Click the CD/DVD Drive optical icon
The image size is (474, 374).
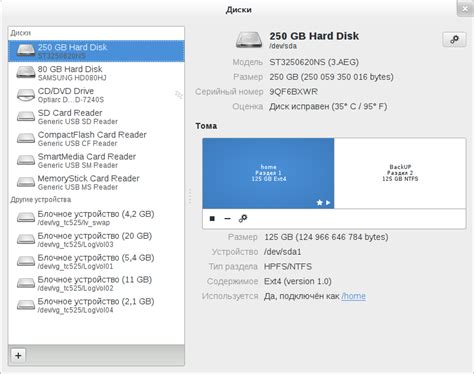click(26, 95)
